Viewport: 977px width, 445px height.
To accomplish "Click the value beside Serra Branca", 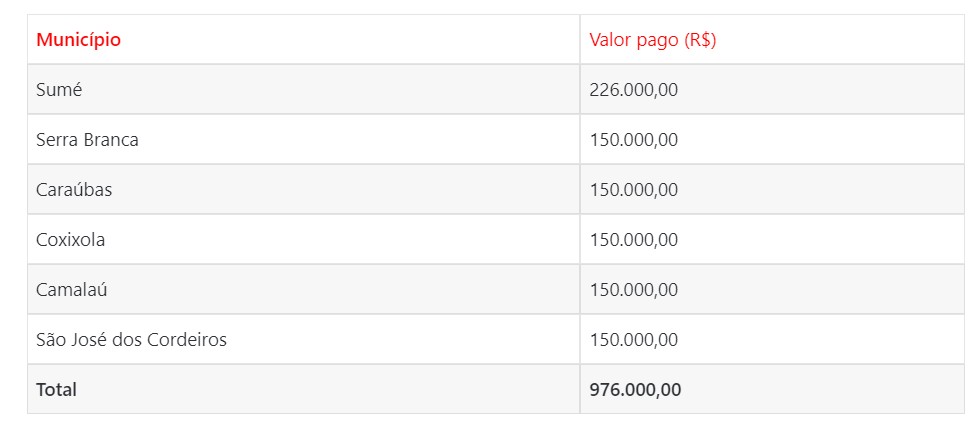I will [x=772, y=140].
